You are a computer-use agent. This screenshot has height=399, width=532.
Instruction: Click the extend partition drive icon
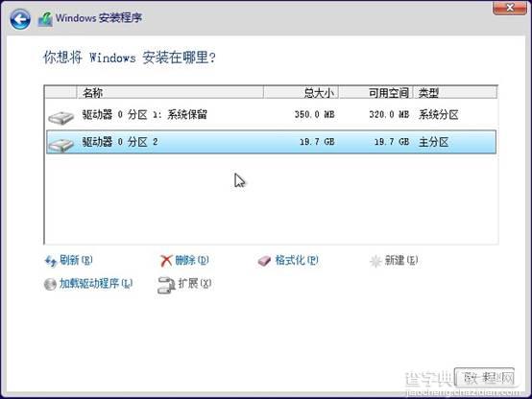click(166, 285)
